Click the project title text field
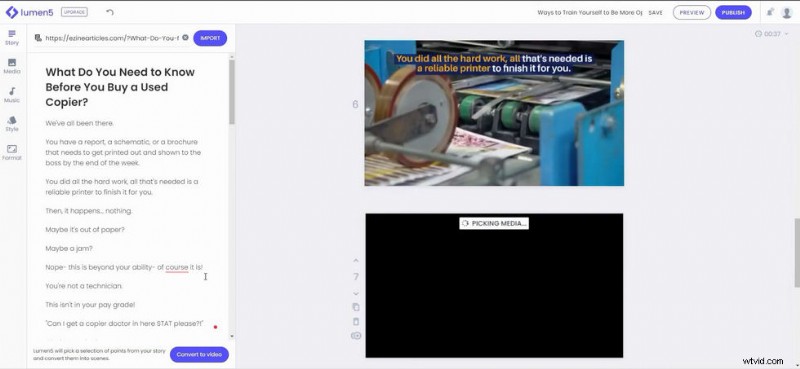Viewport: 800px width, 369px height. tap(589, 13)
